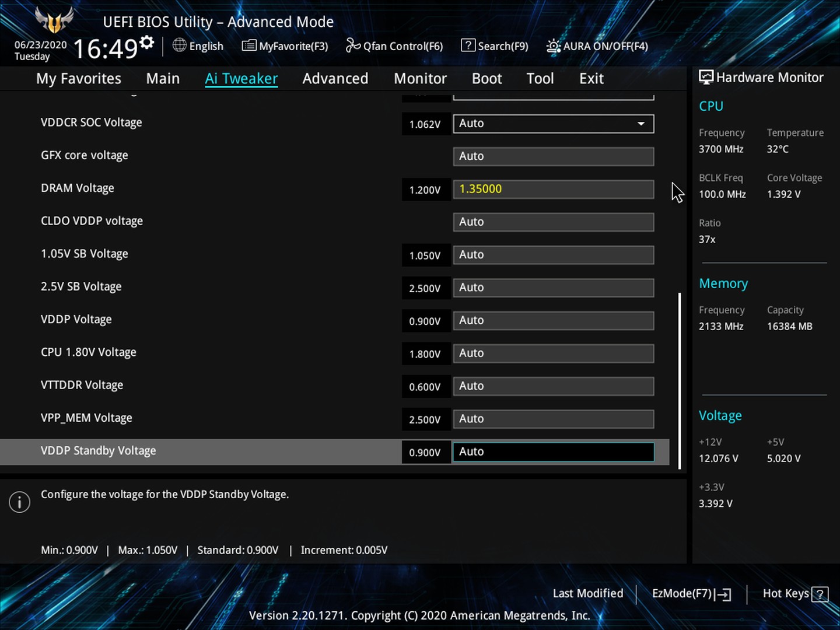Viewport: 840px width, 630px height.
Task: Open the MyFavorite(F3) list icon
Action: click(249, 45)
